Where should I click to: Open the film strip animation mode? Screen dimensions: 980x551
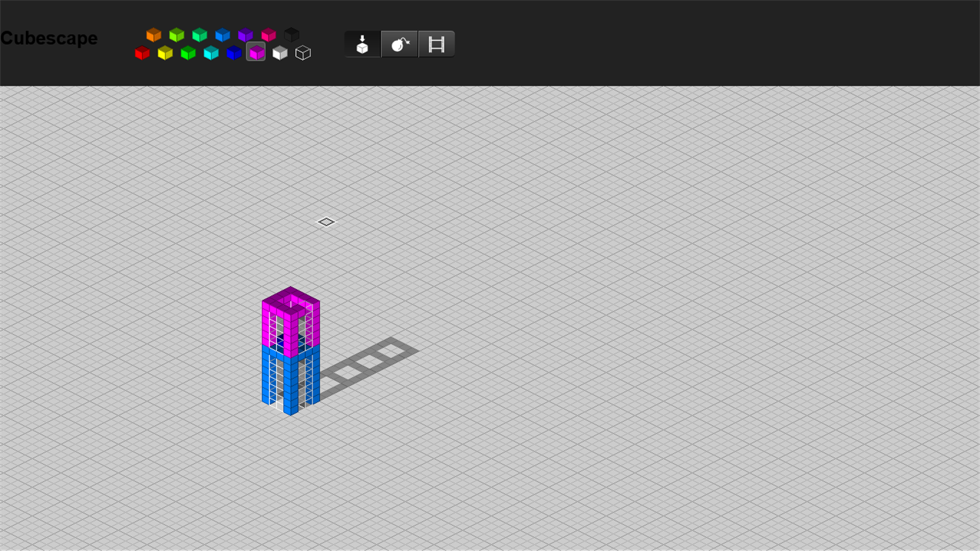pos(436,44)
